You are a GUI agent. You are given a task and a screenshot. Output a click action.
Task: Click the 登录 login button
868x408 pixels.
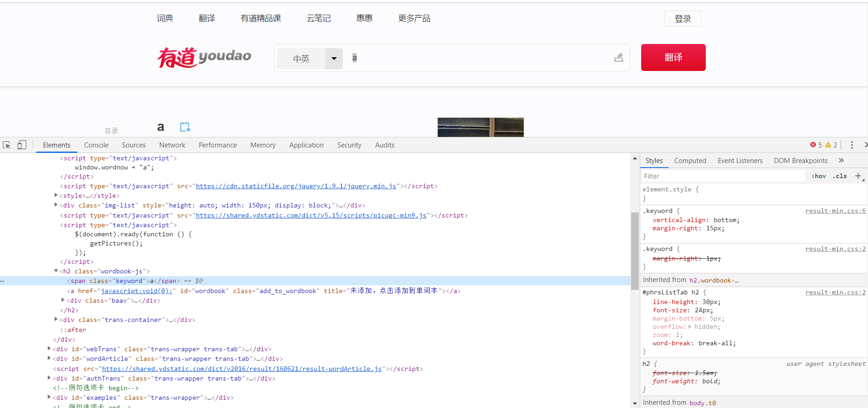point(683,19)
